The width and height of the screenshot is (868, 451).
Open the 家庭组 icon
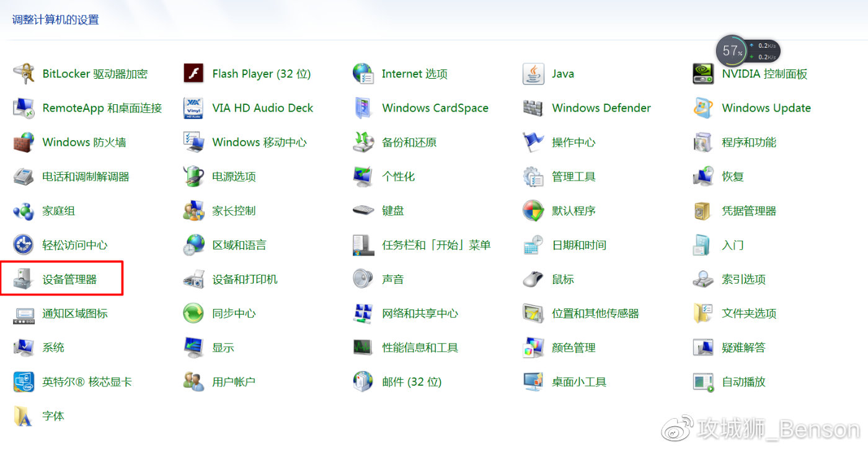pyautogui.click(x=24, y=211)
